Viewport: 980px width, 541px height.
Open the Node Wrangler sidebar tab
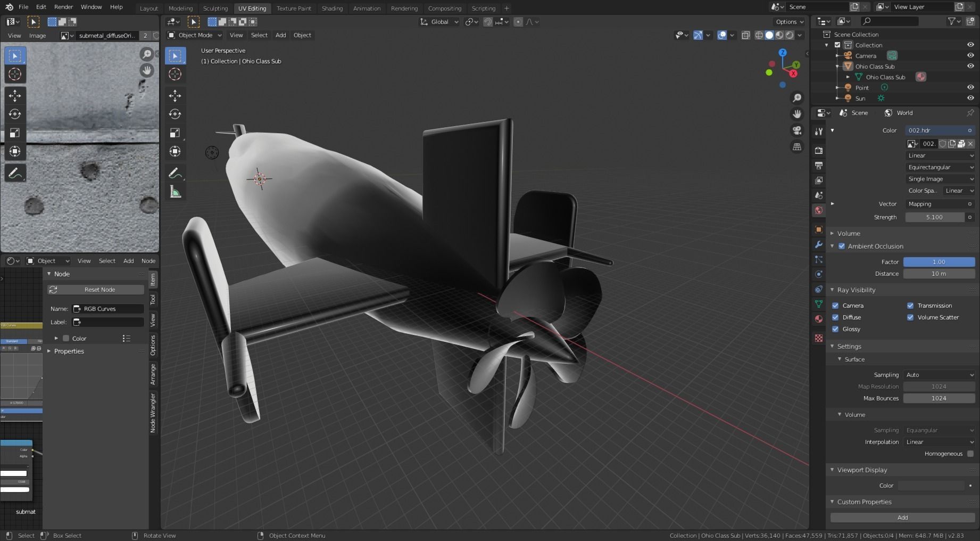click(x=153, y=413)
